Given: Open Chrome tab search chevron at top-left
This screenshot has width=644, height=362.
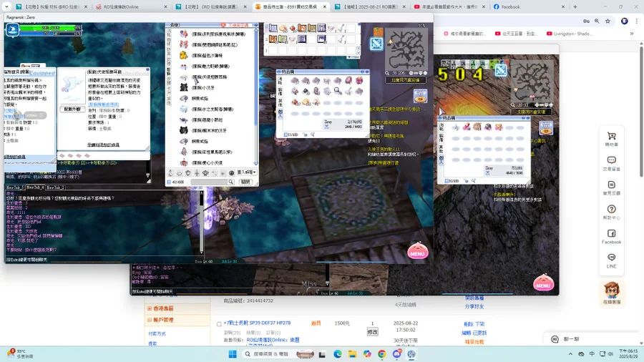Looking at the screenshot, I should click(x=6, y=6).
